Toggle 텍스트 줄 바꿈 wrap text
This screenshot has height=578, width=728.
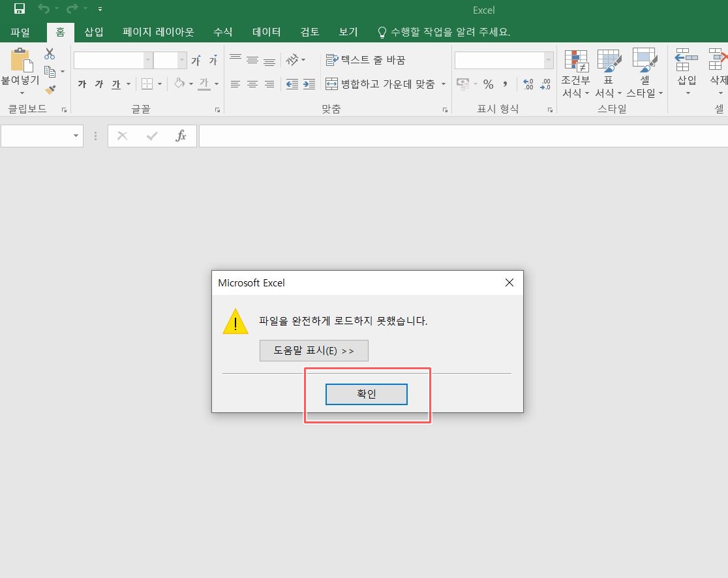365,60
